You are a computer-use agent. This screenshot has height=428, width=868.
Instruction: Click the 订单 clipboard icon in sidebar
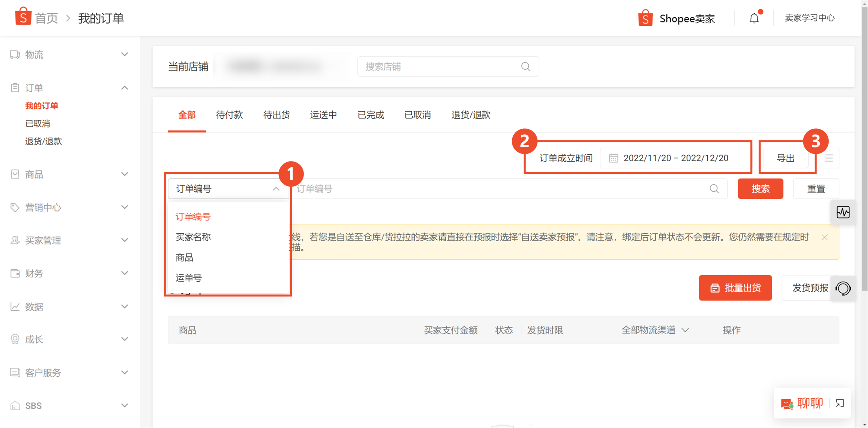15,88
